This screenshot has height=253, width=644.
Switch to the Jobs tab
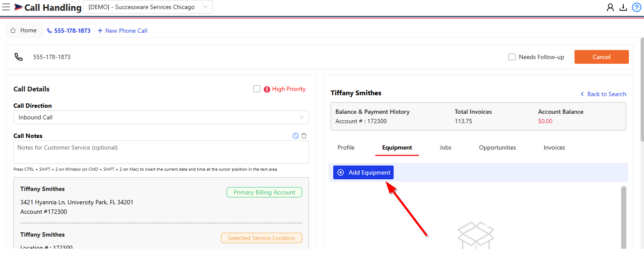click(x=445, y=147)
